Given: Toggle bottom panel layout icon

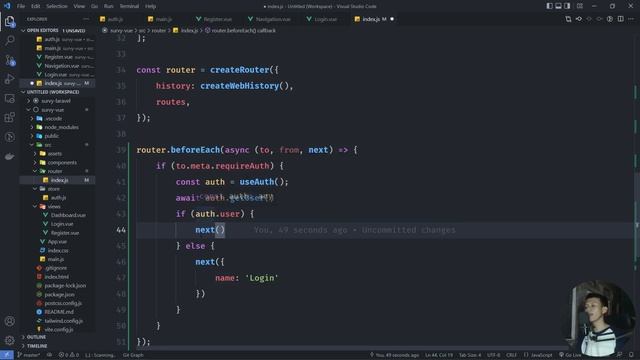Looking at the screenshot, I should [x=558, y=6].
